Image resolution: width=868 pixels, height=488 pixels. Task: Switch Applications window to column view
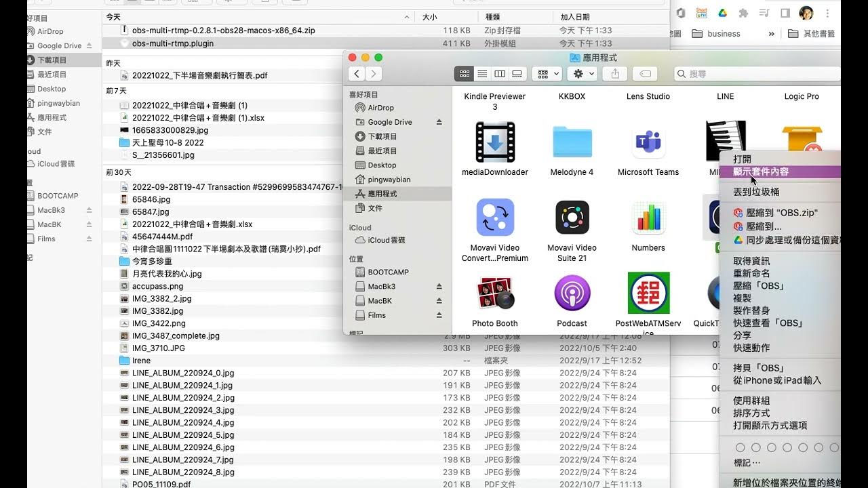(x=500, y=73)
